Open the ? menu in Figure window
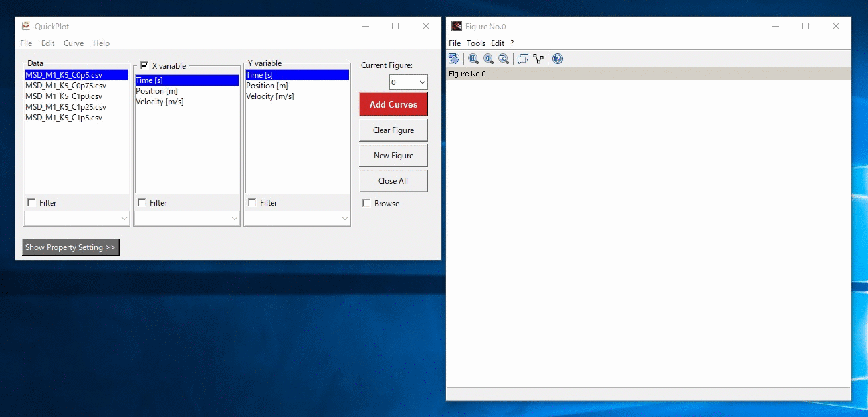Screen dimensions: 868x417 pyautogui.click(x=512, y=43)
